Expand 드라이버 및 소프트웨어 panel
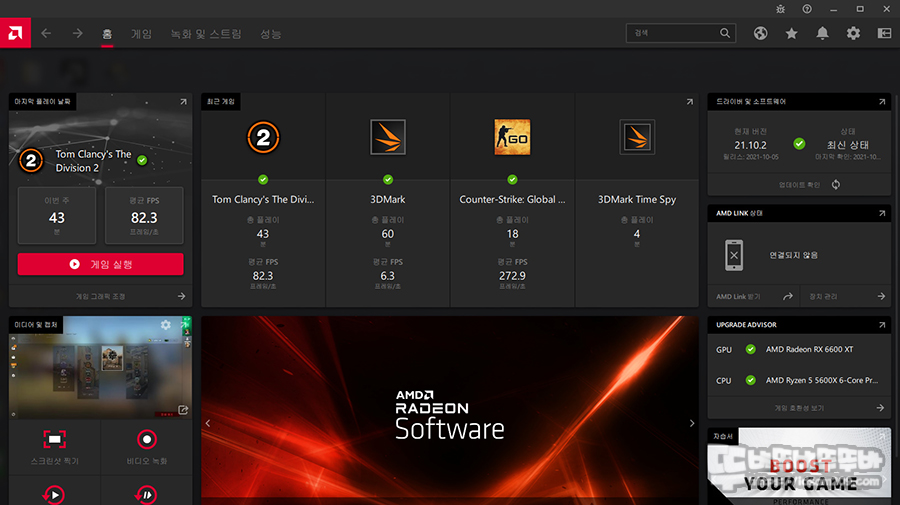This screenshot has width=900, height=505. [882, 102]
